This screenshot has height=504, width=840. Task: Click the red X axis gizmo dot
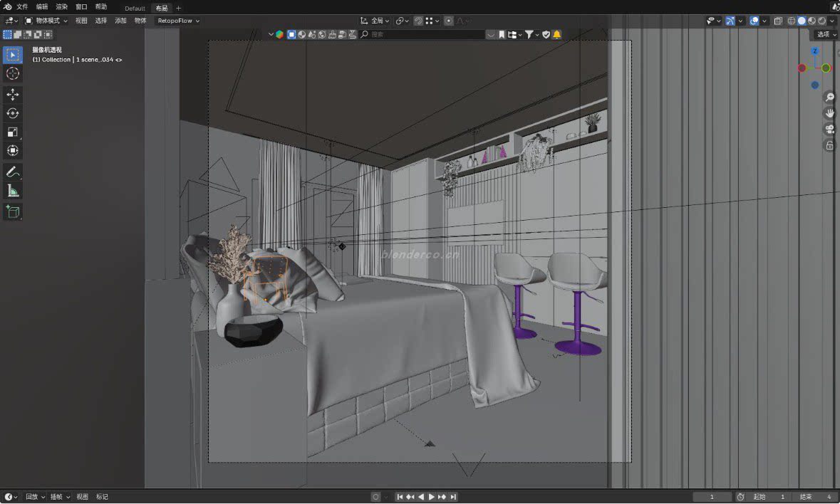coord(802,68)
